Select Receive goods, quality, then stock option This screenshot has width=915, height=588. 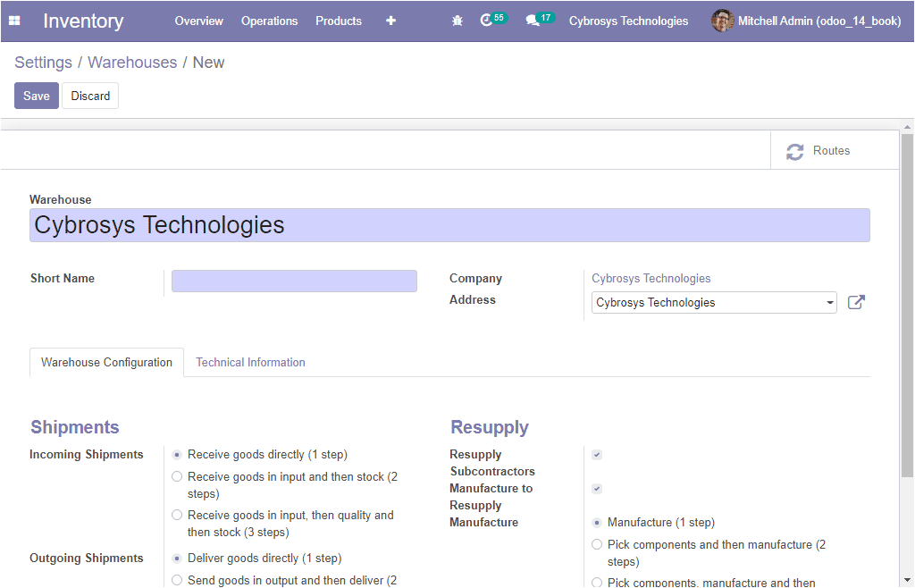pyautogui.click(x=177, y=515)
